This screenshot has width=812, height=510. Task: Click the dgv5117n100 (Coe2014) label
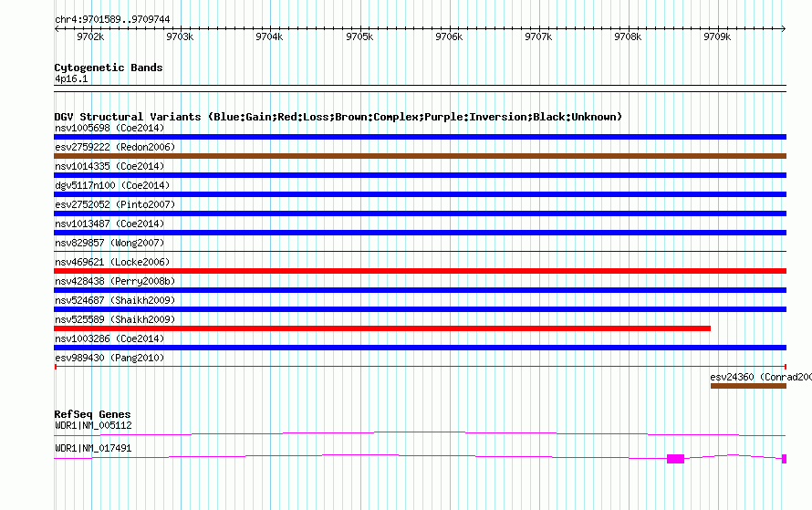point(112,185)
